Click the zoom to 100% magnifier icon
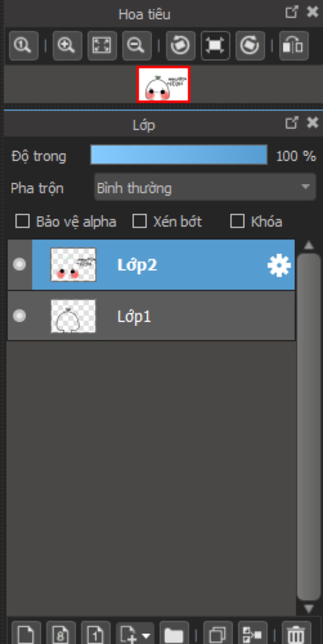323x644 pixels. [24, 46]
